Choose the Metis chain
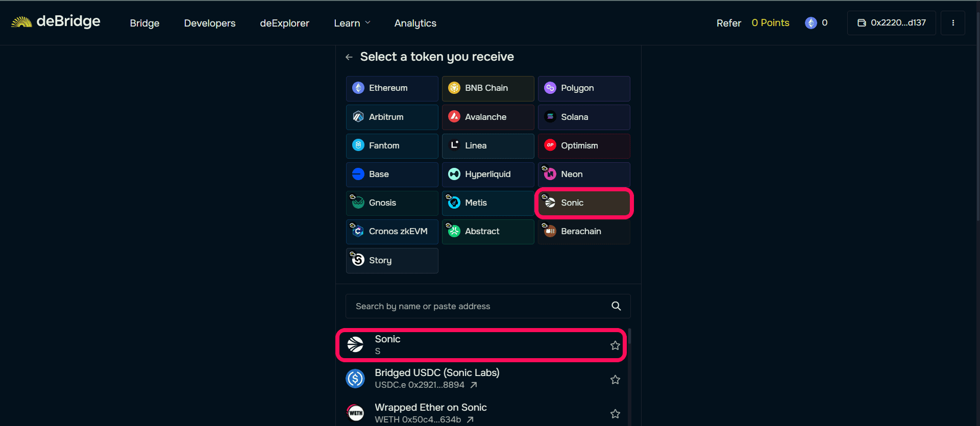Viewport: 980px width, 426px height. [488, 203]
